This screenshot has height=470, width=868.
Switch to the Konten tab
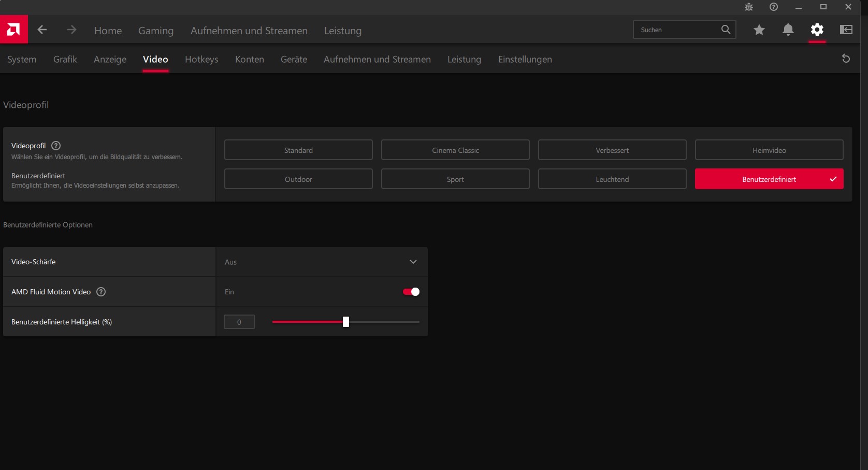tap(250, 59)
